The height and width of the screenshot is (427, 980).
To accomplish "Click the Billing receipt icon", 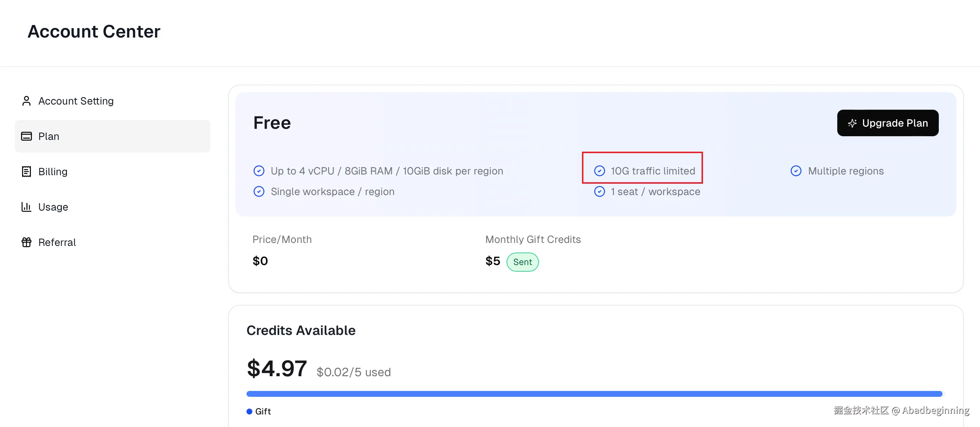I will [x=26, y=172].
